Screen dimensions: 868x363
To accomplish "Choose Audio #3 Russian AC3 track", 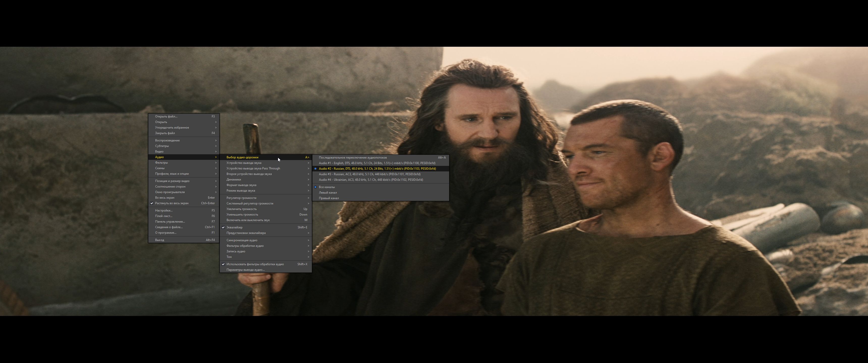I will (369, 174).
